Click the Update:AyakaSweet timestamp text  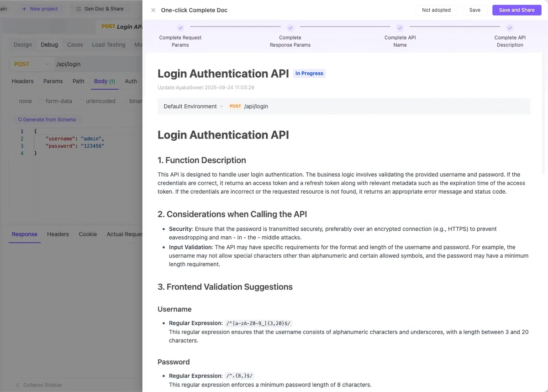[206, 88]
